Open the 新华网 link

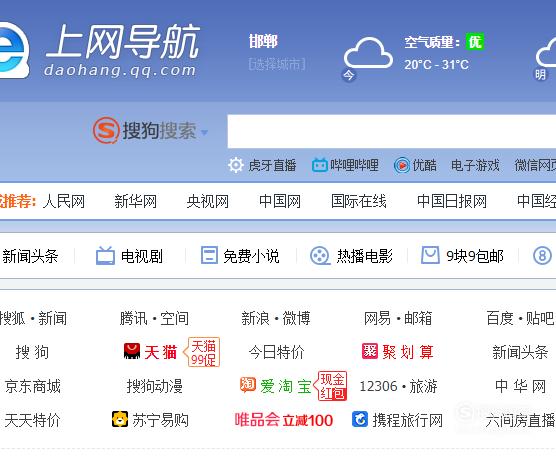click(x=135, y=201)
